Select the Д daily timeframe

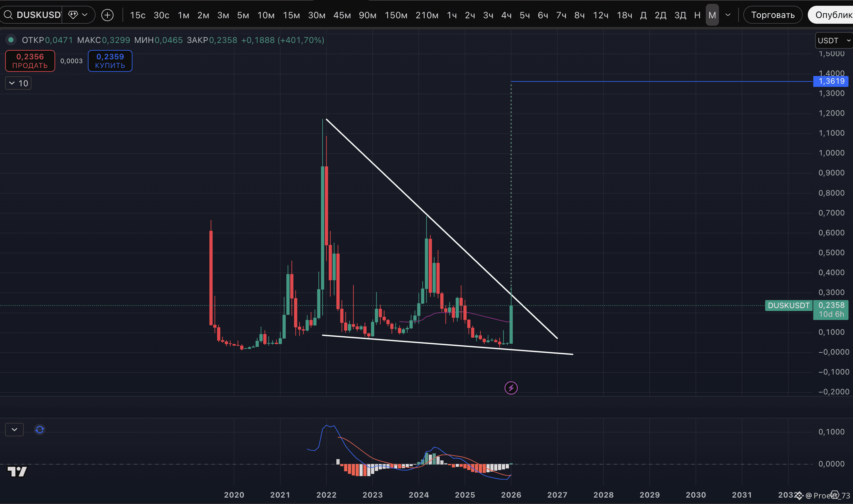coord(643,15)
